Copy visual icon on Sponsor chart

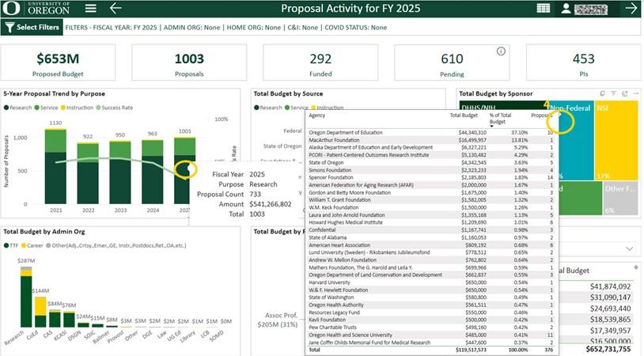[x=602, y=93]
